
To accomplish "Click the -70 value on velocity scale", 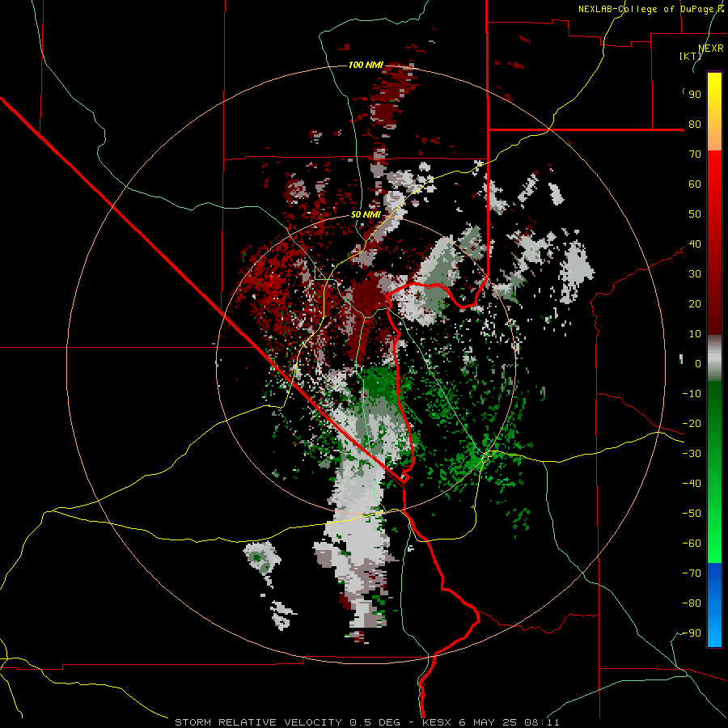I will (x=692, y=574).
